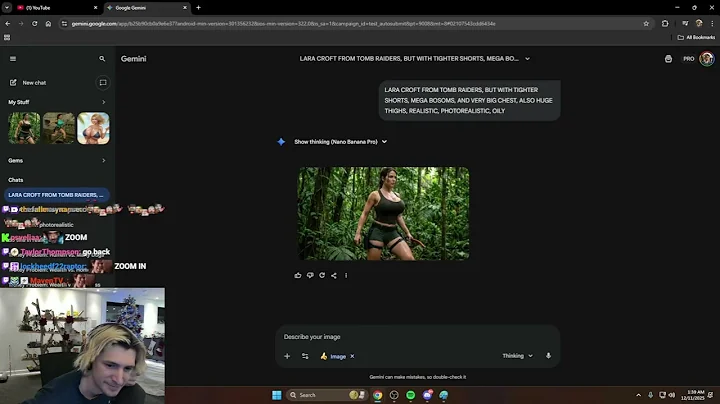The height and width of the screenshot is (404, 720).
Task: Open the tab search dropdown
Action: point(7,8)
